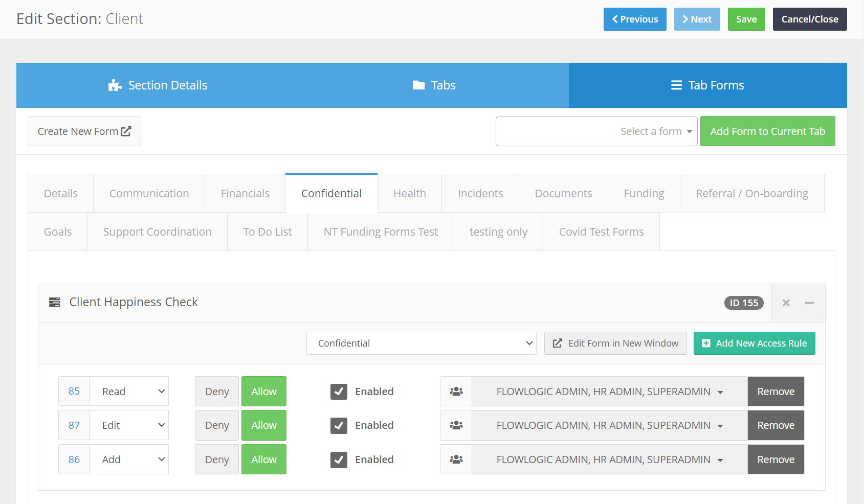Click the ID 155 badge

744,303
